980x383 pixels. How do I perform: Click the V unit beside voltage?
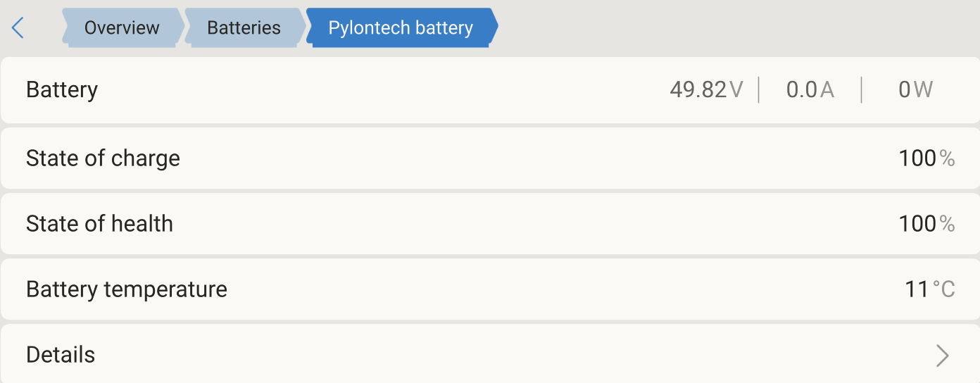click(736, 90)
